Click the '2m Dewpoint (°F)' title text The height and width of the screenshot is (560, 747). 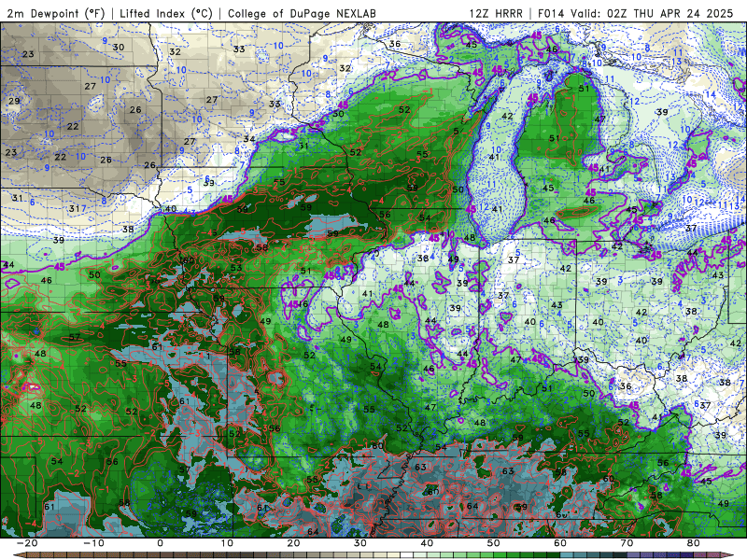(56, 13)
